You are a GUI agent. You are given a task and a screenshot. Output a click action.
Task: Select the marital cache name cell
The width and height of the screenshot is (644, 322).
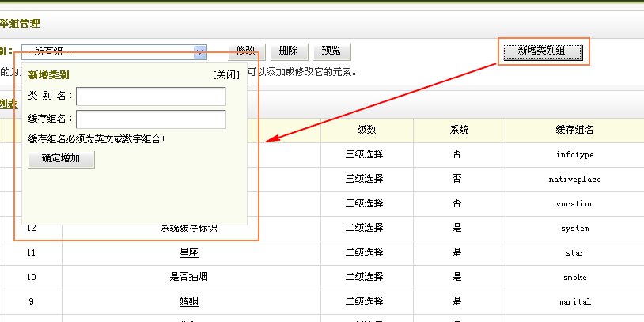pos(574,302)
